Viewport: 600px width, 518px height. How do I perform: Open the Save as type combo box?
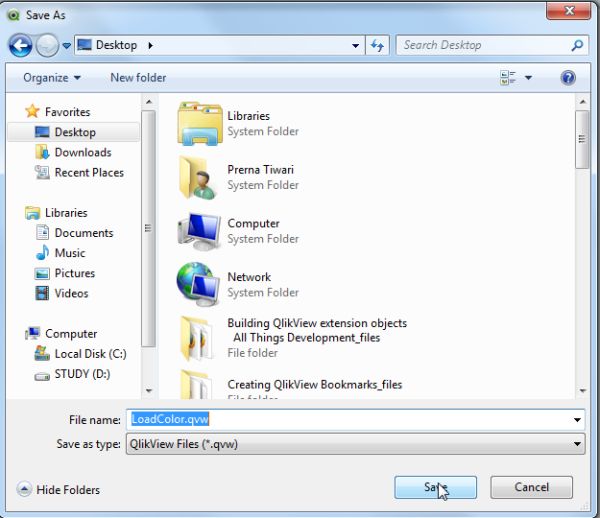click(355, 444)
